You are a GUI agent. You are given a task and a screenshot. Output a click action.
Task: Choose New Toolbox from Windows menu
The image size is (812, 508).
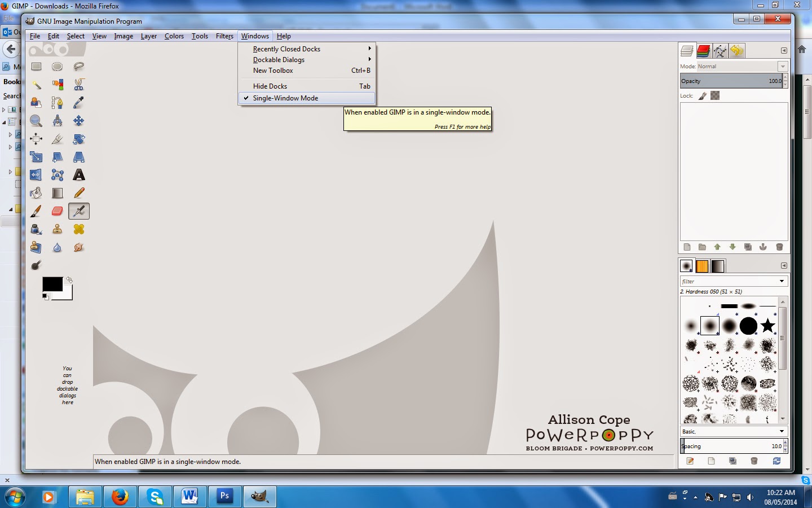coord(307,71)
